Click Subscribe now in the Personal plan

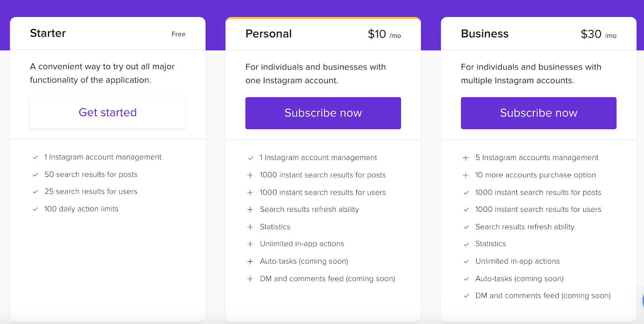click(x=323, y=113)
